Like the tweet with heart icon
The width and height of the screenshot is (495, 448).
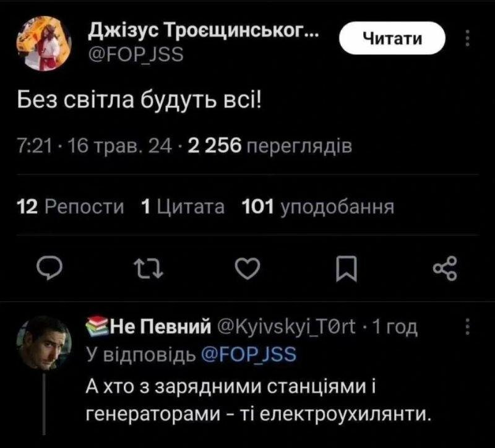click(248, 269)
